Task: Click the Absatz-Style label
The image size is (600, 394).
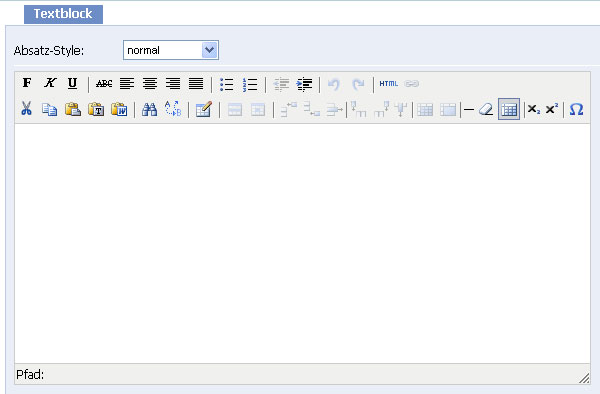Action: 49,50
